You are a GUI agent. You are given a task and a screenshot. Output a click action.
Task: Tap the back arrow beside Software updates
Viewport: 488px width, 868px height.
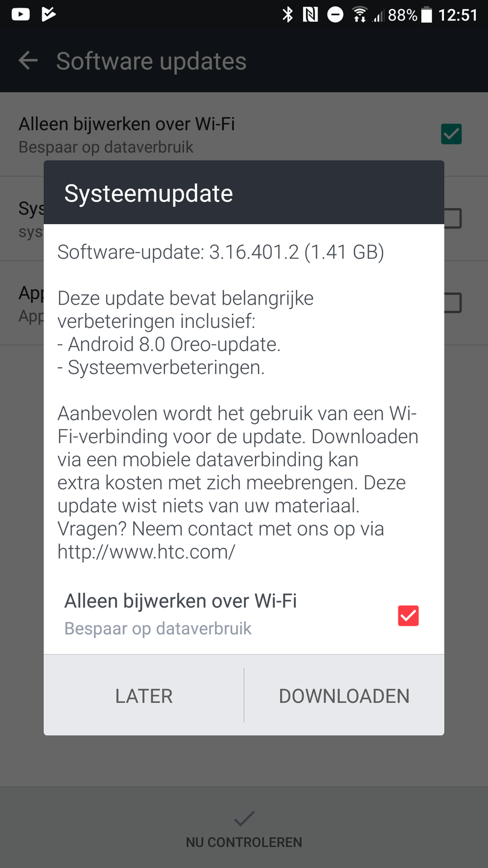(x=28, y=61)
